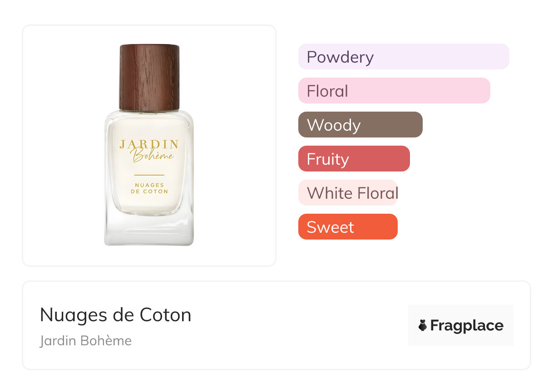Click the Fragplace logo icon

pos(423,325)
